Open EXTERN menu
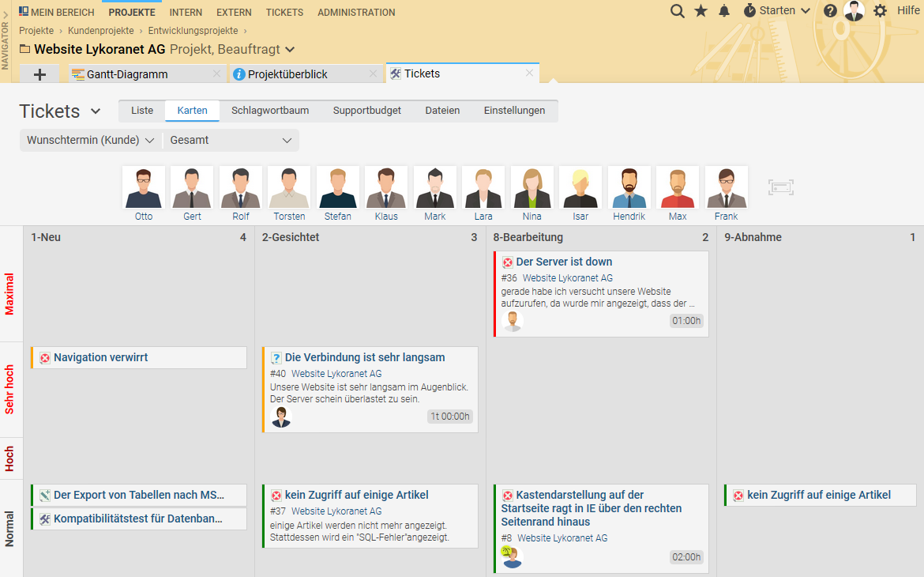Viewport: 924px width, 577px height. (x=234, y=12)
